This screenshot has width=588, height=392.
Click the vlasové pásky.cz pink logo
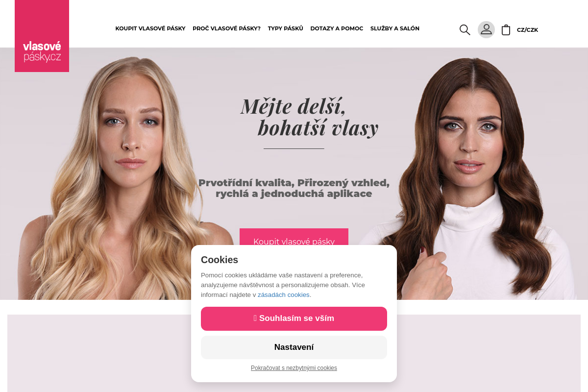[x=42, y=36]
